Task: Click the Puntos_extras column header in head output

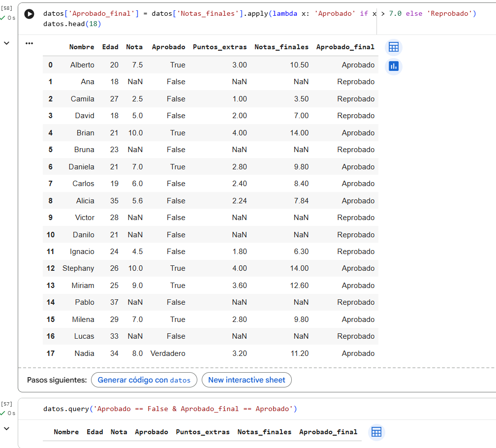Action: pos(219,47)
